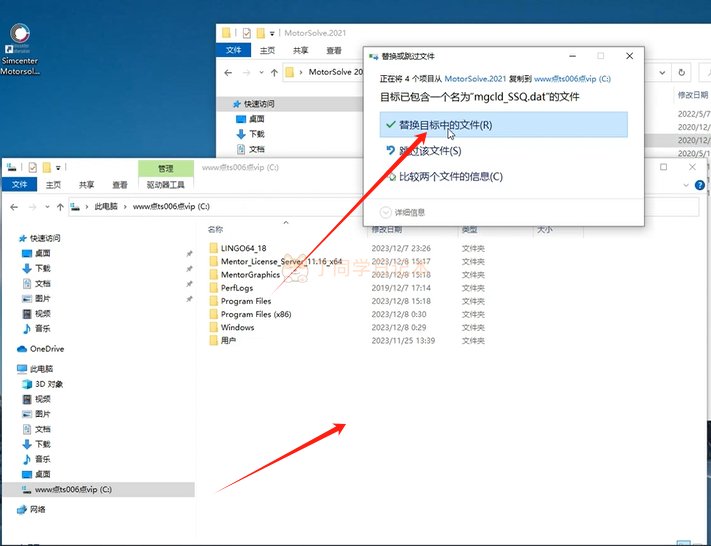Open the LINGO64_18 folder
Viewport: 711px width, 546px height.
(x=243, y=248)
